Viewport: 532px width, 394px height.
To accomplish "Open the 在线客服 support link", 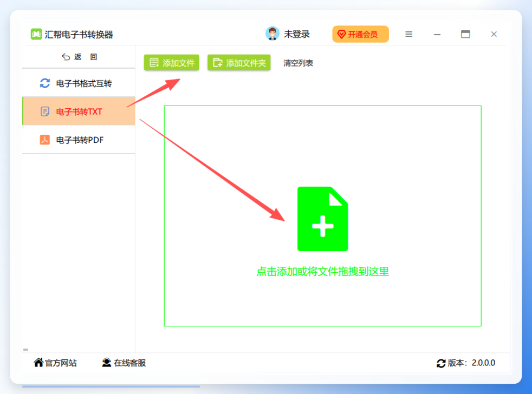I will pos(124,363).
